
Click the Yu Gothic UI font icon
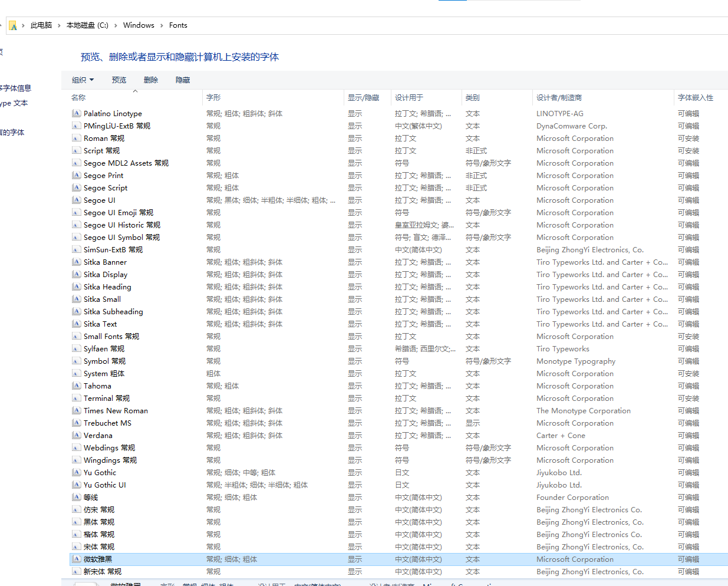(77, 485)
